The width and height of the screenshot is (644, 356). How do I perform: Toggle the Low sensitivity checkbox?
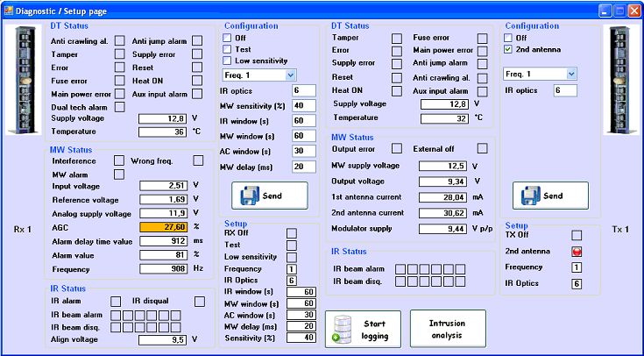[228, 61]
